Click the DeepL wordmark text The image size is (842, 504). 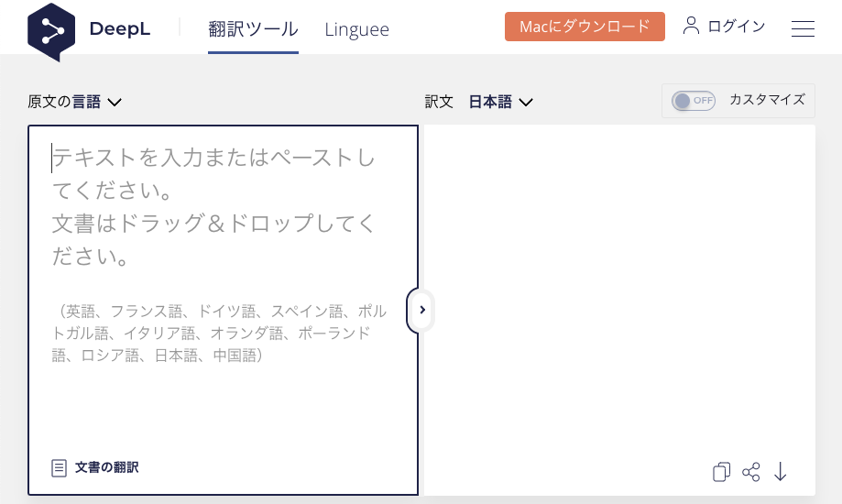(120, 29)
